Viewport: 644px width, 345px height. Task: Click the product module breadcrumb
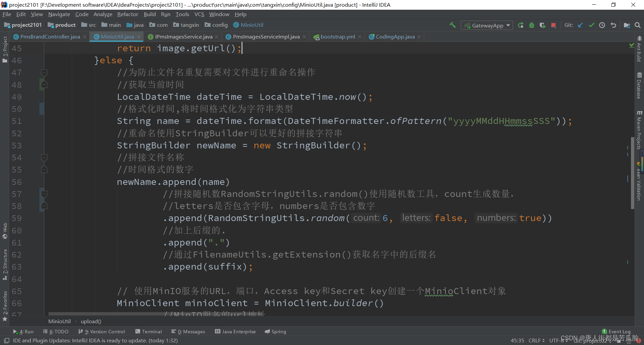62,25
